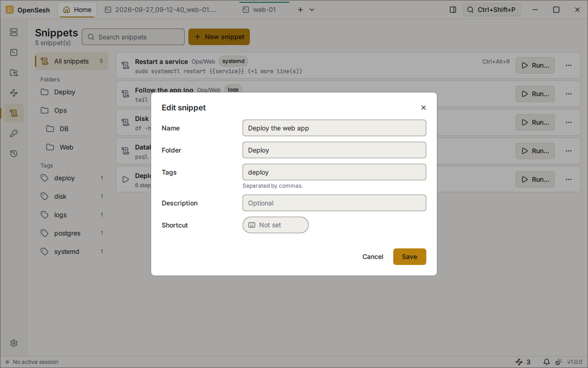Click the Name input field
Screen dimensions: 588x368
click(334, 128)
